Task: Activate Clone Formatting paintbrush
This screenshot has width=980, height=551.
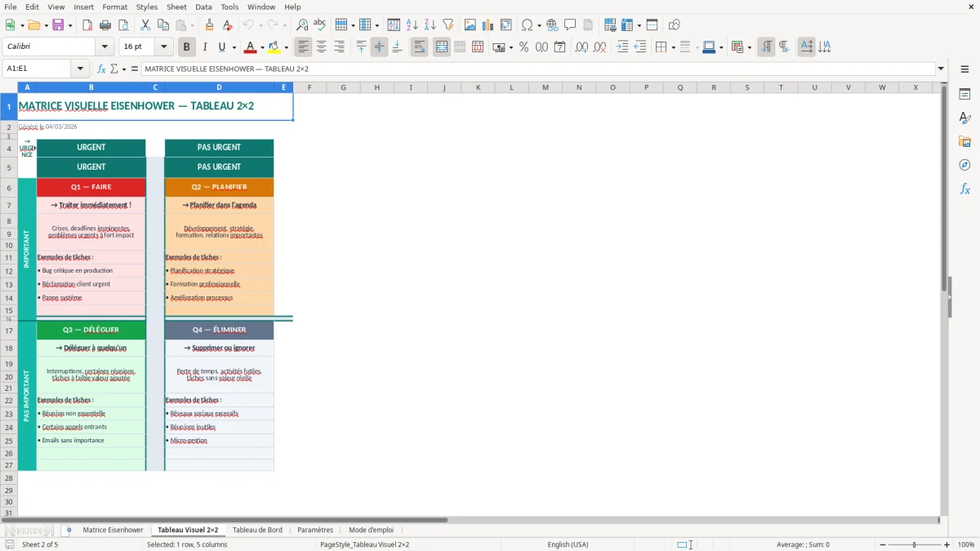Action: point(209,25)
